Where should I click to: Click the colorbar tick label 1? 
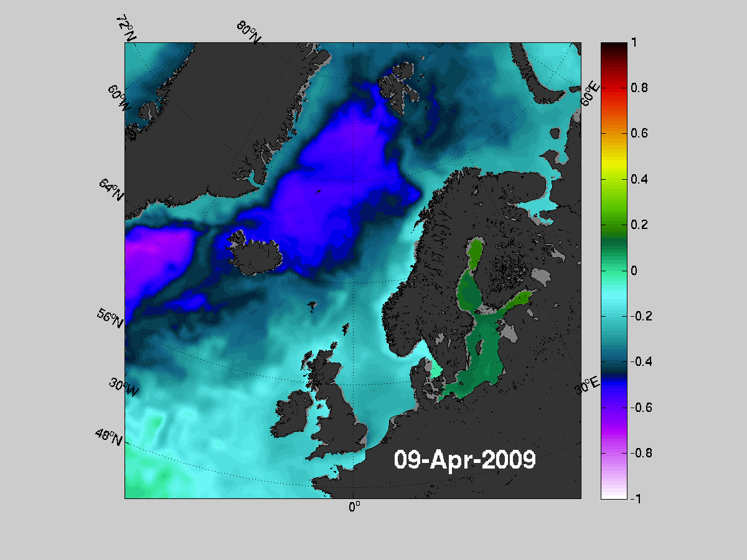633,43
